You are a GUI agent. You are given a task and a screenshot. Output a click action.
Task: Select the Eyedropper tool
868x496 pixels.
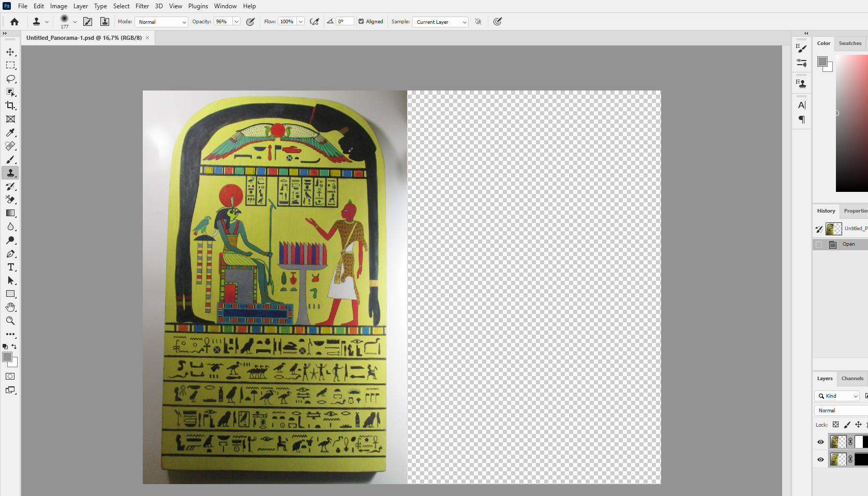[10, 132]
